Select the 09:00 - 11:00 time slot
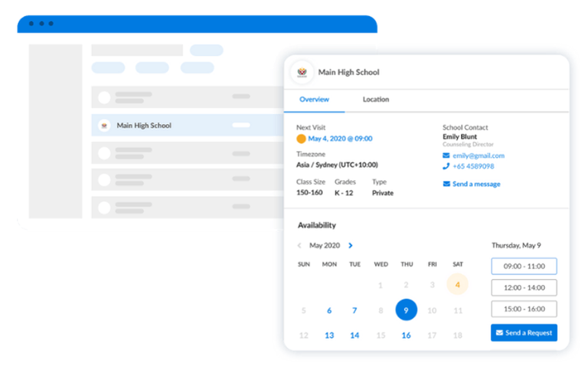 [x=524, y=267]
